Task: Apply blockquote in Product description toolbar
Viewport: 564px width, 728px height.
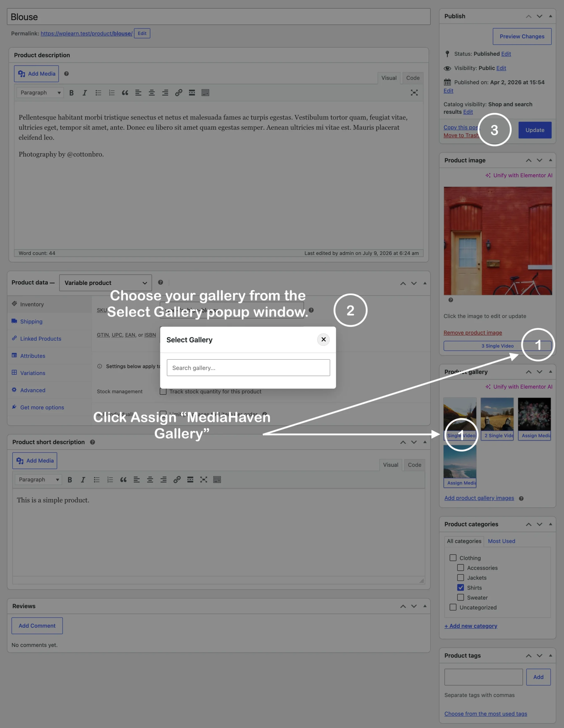Action: click(x=125, y=93)
